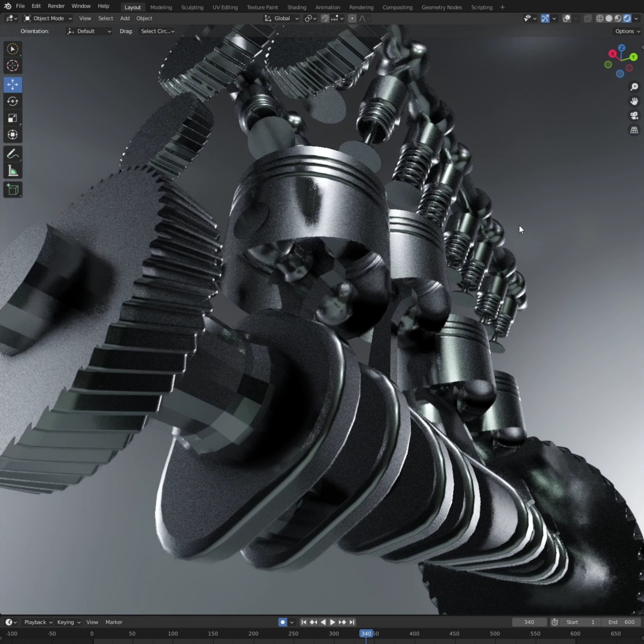Image resolution: width=644 pixels, height=644 pixels.
Task: Select the Add Cube tool
Action: point(13,190)
